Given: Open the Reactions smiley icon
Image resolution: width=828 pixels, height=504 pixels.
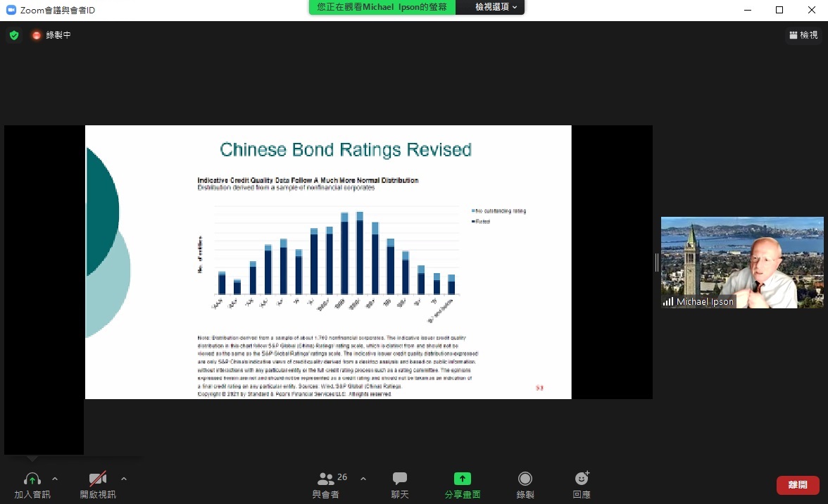Looking at the screenshot, I should 582,479.
